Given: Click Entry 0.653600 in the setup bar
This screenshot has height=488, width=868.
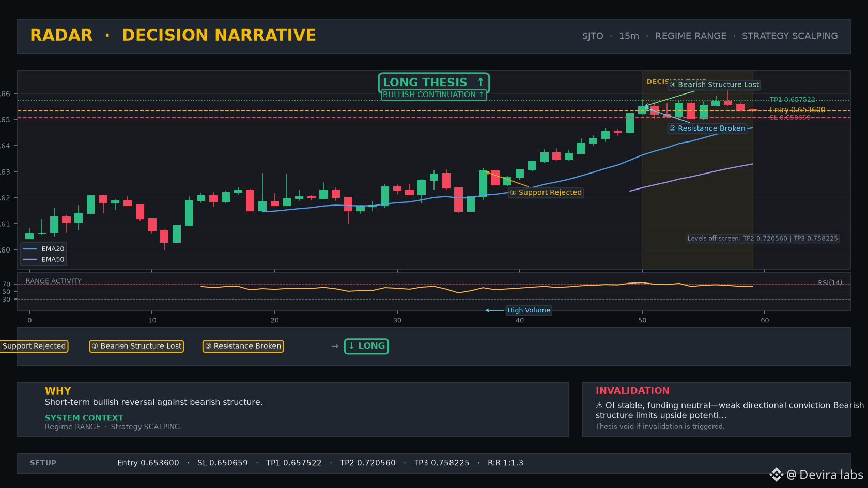Looking at the screenshot, I should (148, 463).
